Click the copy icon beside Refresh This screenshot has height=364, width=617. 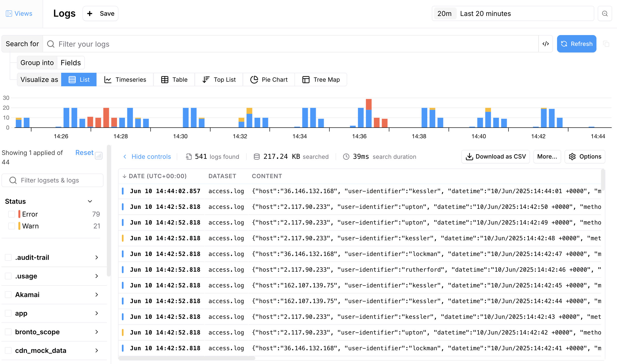606,44
